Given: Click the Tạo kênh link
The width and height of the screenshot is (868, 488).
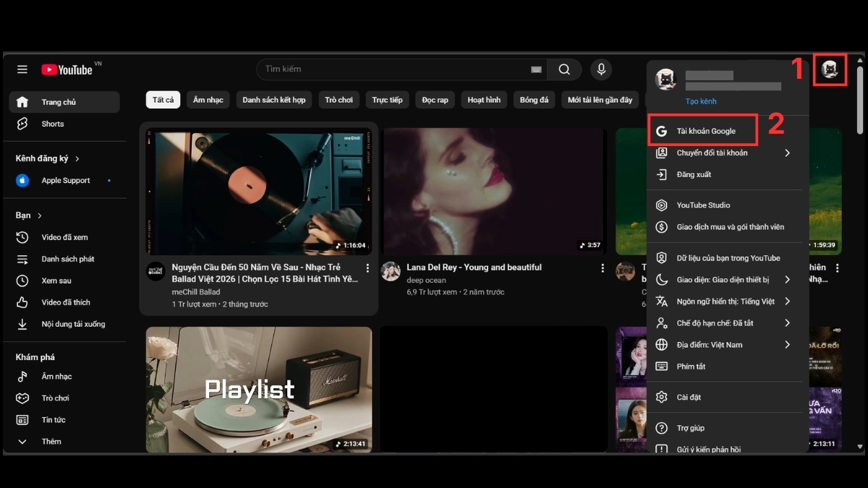Looking at the screenshot, I should pos(700,100).
